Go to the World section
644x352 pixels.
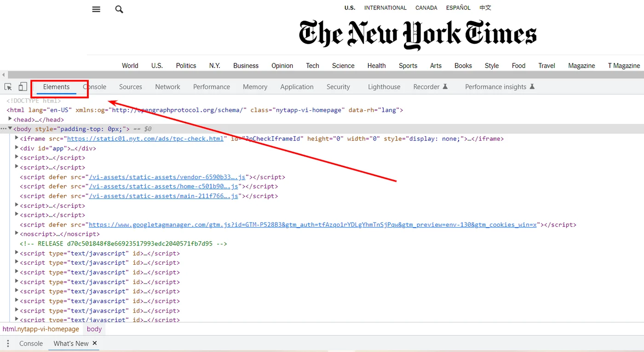130,66
